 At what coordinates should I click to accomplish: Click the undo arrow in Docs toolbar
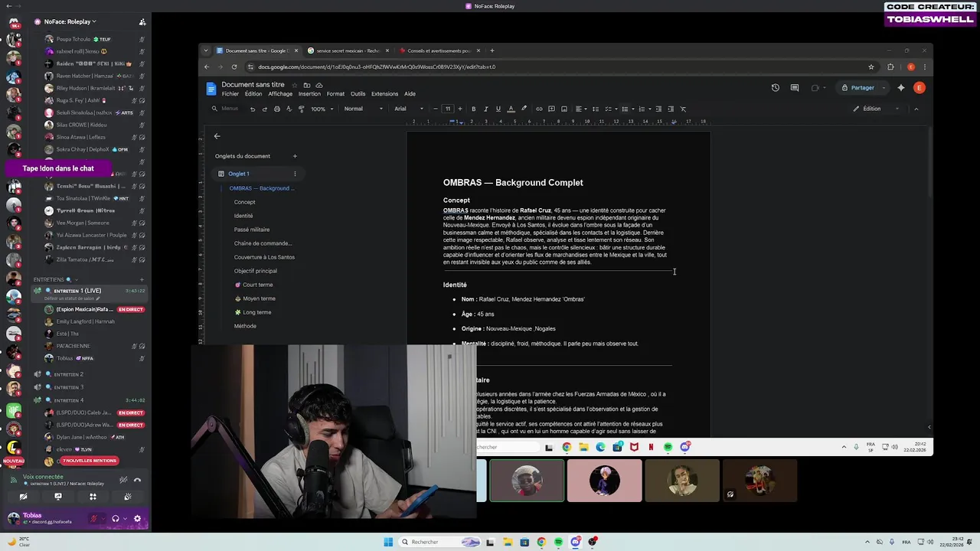253,109
